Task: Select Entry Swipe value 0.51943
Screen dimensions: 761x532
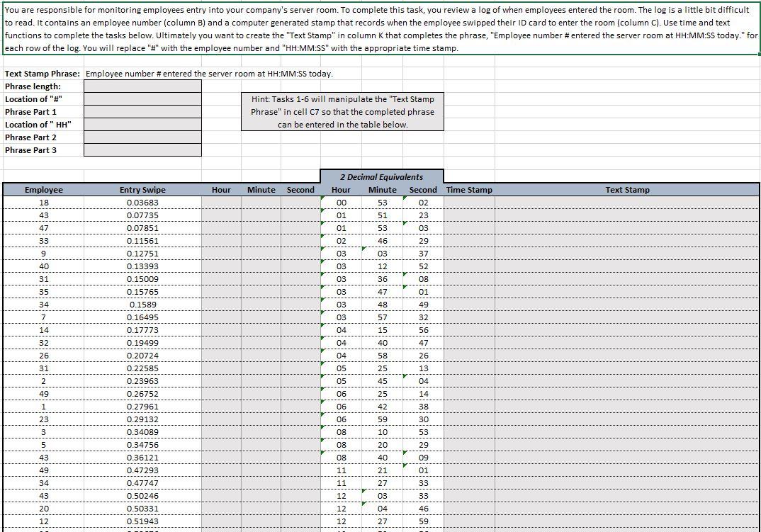Action: coord(142,521)
